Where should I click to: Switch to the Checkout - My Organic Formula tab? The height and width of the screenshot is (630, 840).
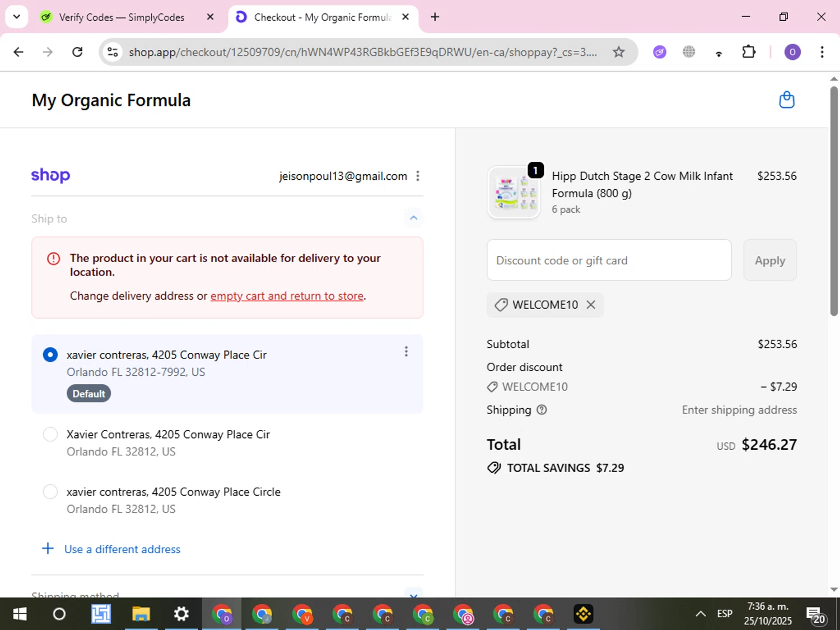tap(322, 17)
